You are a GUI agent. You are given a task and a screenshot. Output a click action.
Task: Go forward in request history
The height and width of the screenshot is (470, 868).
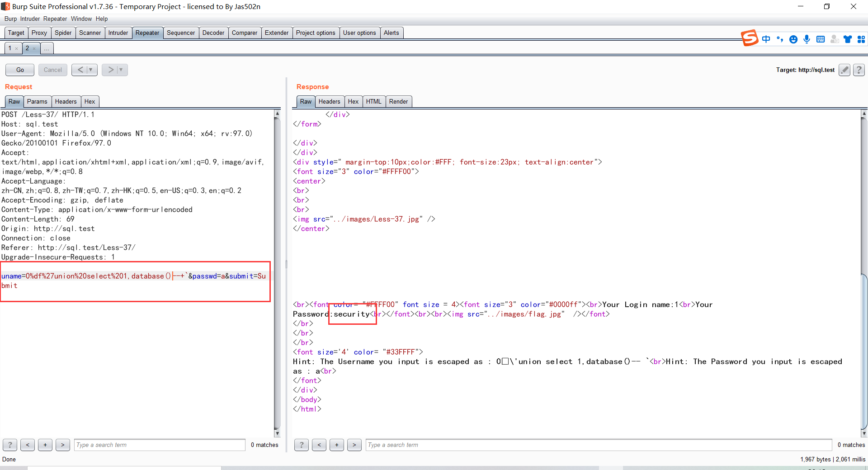110,70
